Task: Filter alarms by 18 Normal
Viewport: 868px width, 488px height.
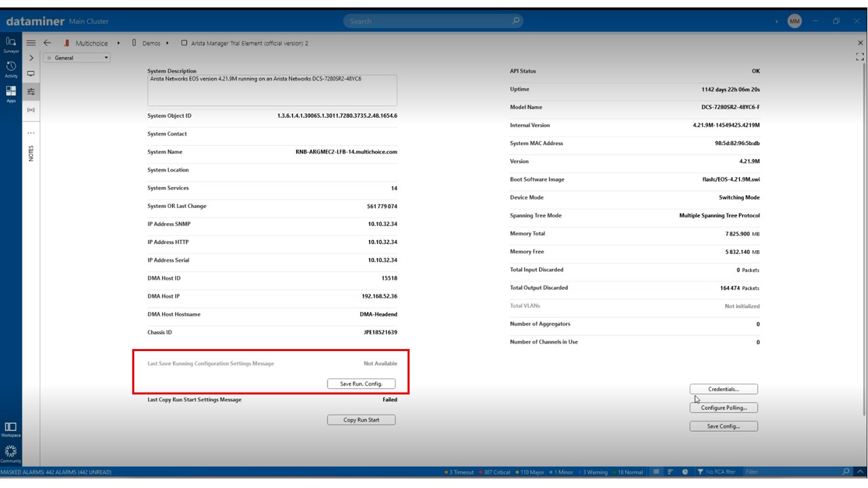Action: 627,472
